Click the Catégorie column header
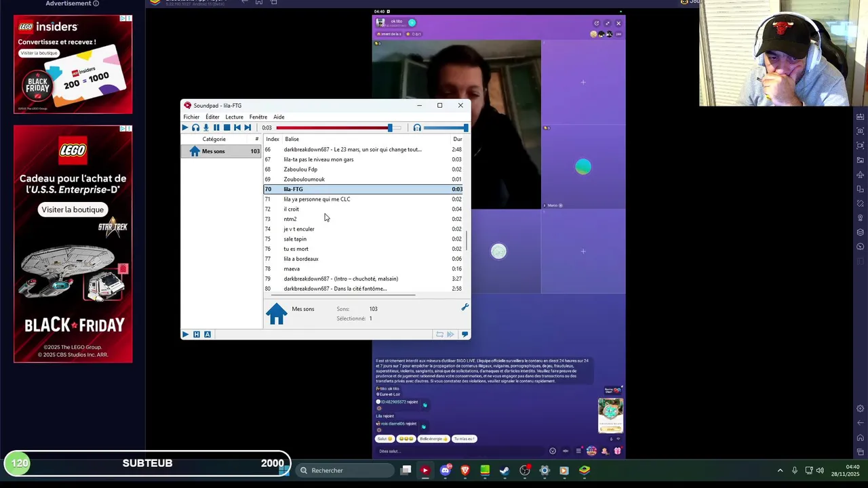Screen dimensions: 868x488 (x=214, y=139)
